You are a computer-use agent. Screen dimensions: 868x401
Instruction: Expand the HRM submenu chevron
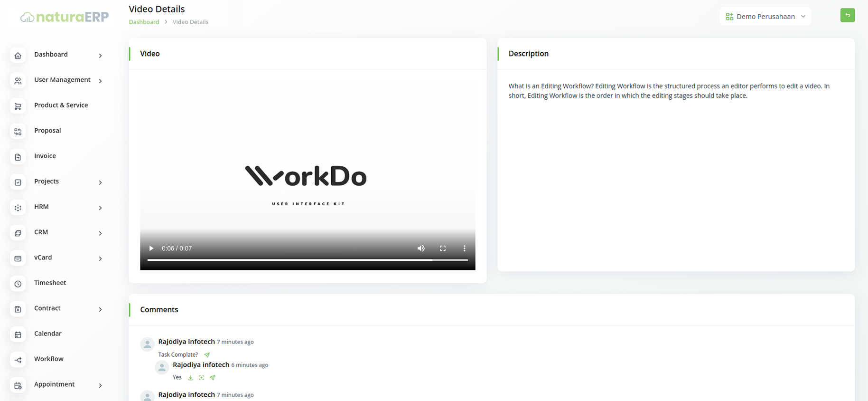[100, 208]
